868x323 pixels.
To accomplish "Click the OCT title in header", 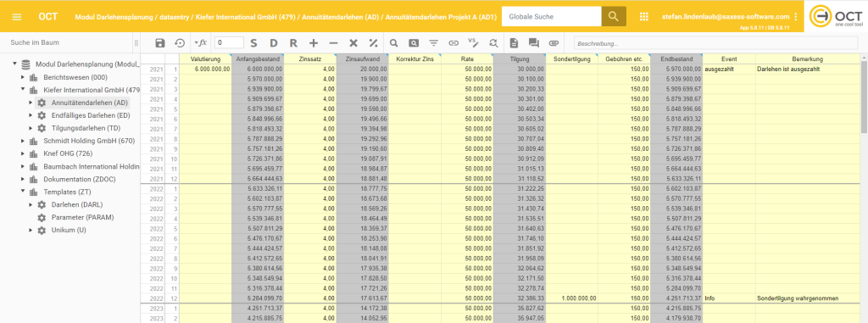I will (x=47, y=17).
